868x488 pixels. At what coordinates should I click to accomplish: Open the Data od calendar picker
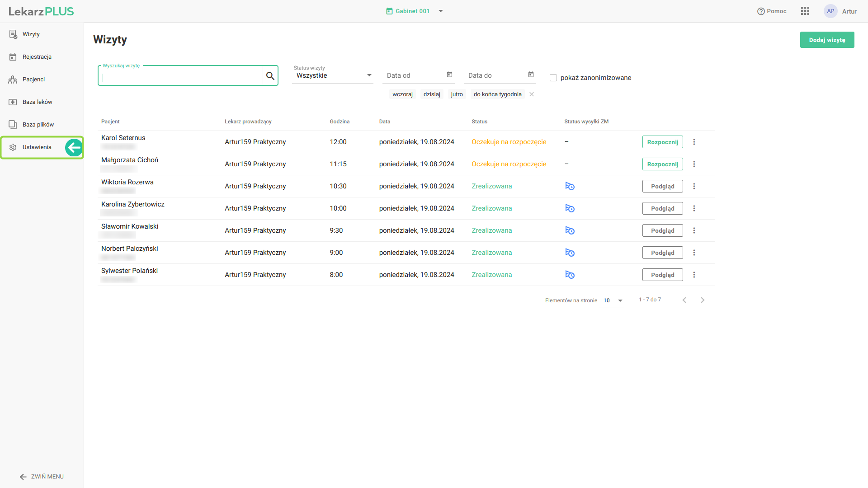(x=449, y=75)
